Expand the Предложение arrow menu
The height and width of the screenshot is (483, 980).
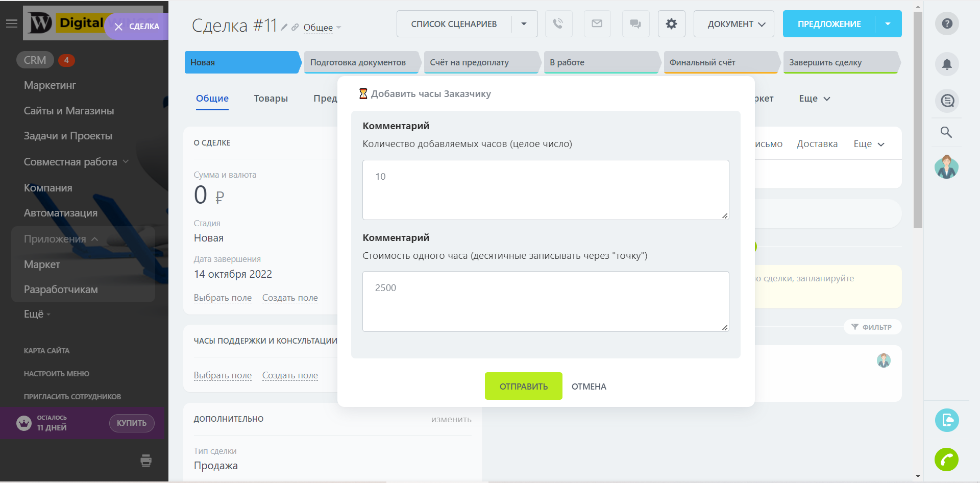pyautogui.click(x=888, y=24)
